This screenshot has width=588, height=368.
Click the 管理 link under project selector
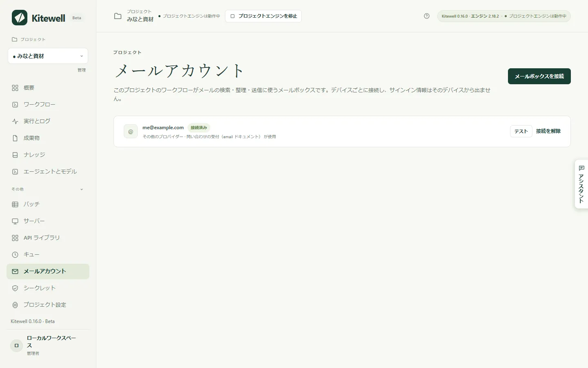click(82, 70)
